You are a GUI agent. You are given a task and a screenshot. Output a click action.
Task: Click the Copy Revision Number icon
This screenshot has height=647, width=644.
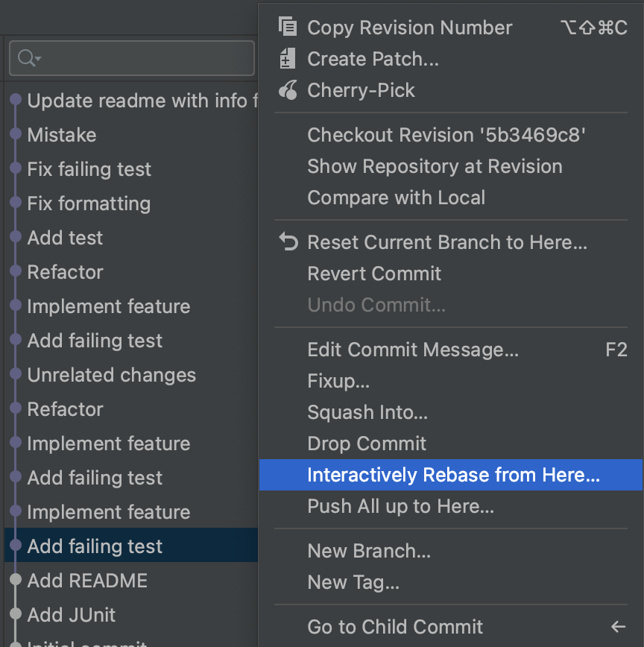point(288,27)
